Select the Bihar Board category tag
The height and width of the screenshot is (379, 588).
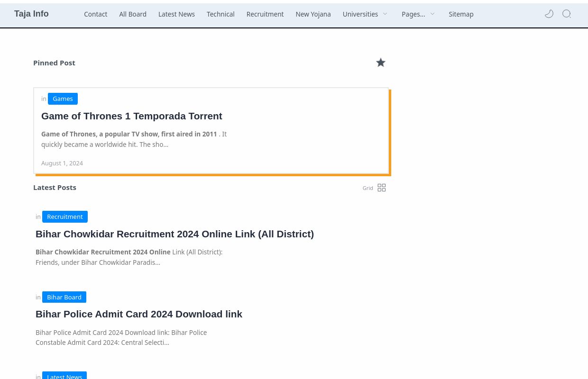[x=64, y=297]
